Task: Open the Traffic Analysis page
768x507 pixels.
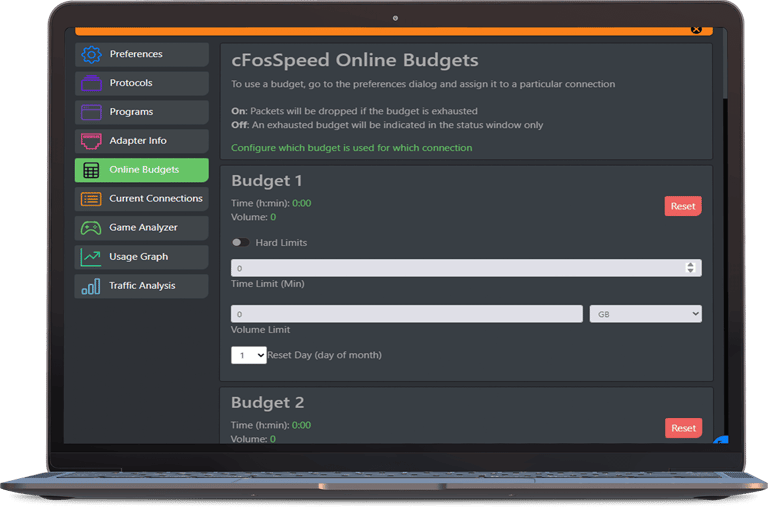Action: (x=142, y=286)
